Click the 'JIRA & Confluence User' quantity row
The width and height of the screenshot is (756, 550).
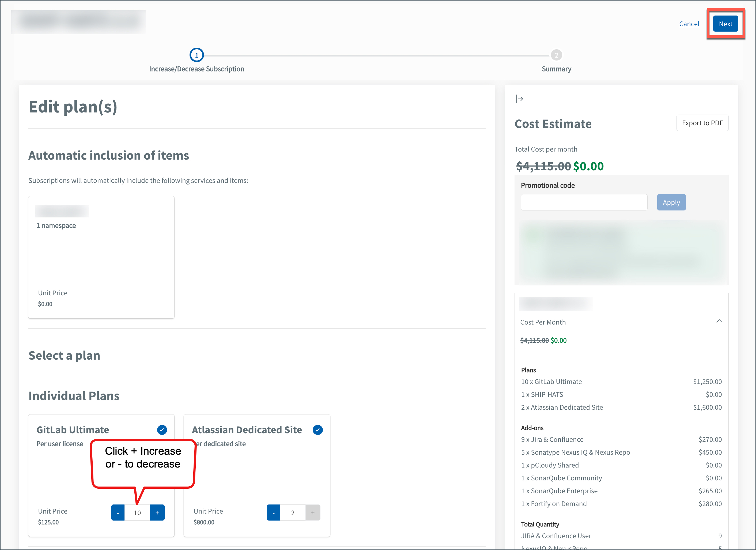coord(621,536)
